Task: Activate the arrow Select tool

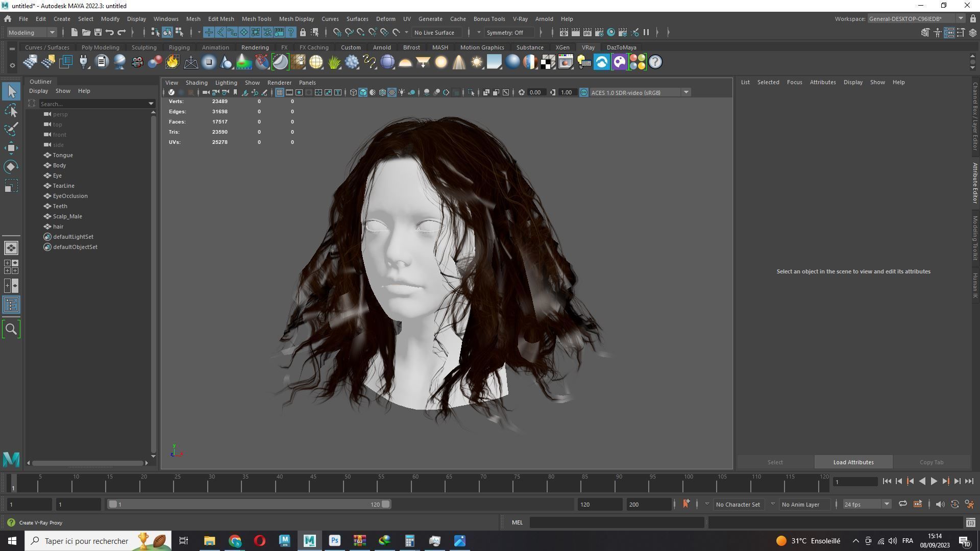Action: (11, 91)
